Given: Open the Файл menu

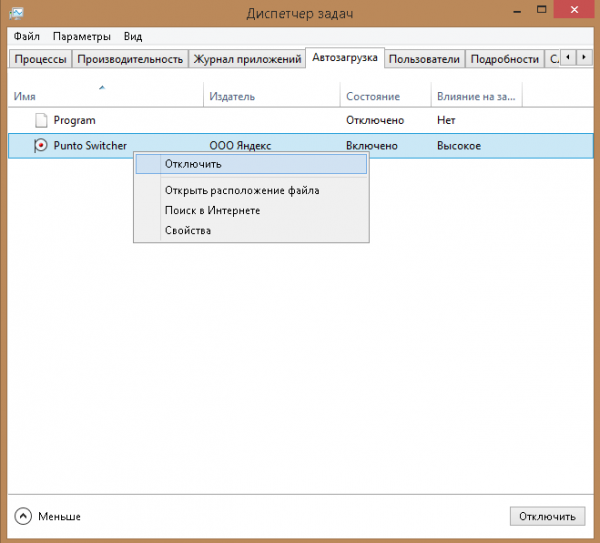Looking at the screenshot, I should 26,36.
